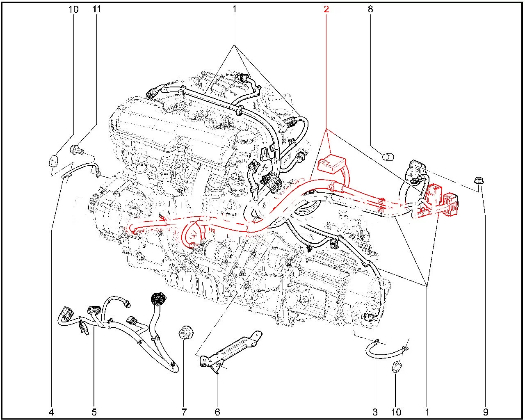This screenshot has height=420, width=525.
Task: Select callout number 9 at bottom right
Action: 486,411
